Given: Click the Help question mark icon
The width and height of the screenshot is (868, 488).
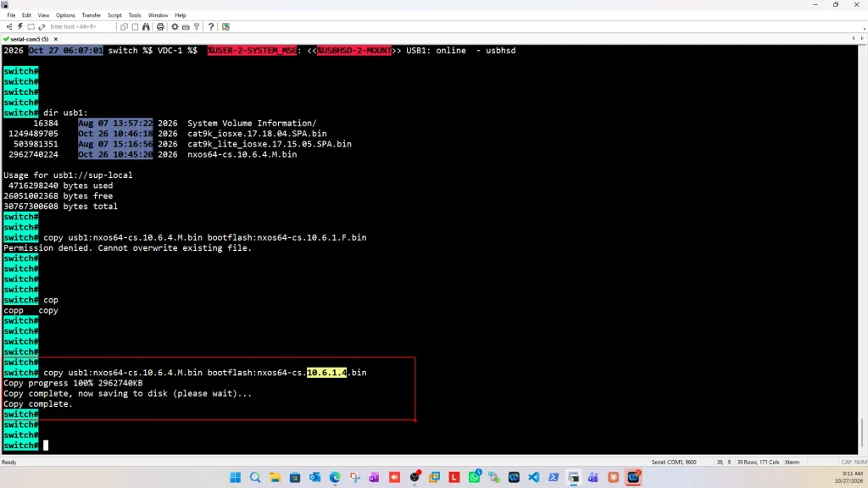Looking at the screenshot, I should [211, 26].
